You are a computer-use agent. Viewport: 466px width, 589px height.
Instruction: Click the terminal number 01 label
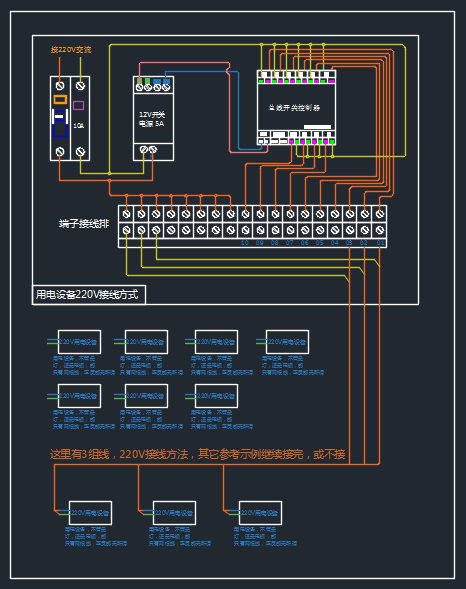[380, 243]
